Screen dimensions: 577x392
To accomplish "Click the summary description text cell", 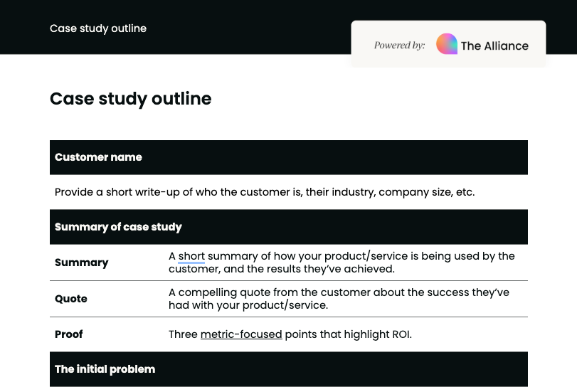I will 342,263.
